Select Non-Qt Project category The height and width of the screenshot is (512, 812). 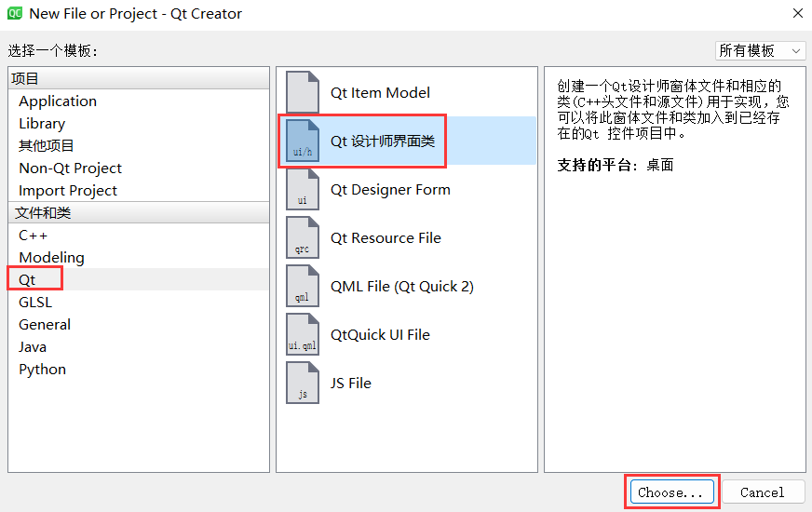coord(71,168)
